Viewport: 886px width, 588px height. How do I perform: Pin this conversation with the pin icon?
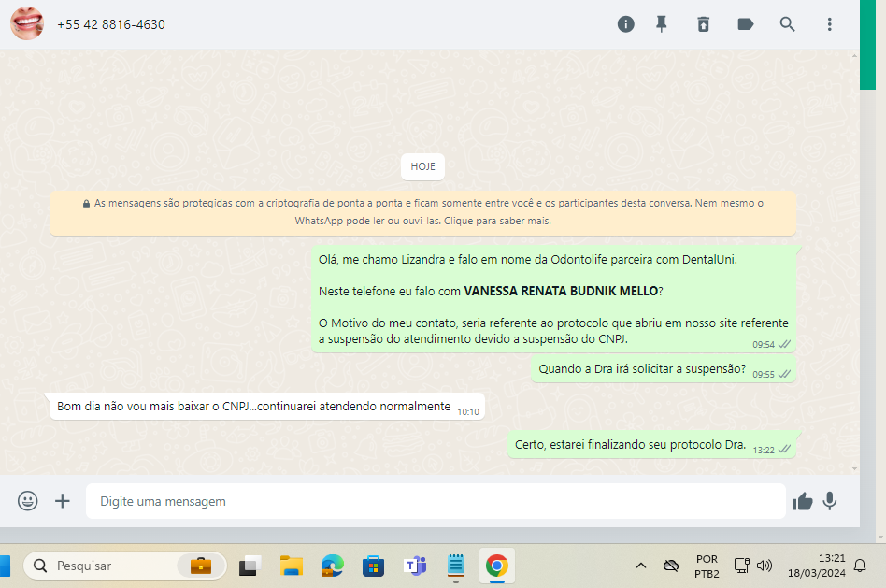(x=661, y=24)
